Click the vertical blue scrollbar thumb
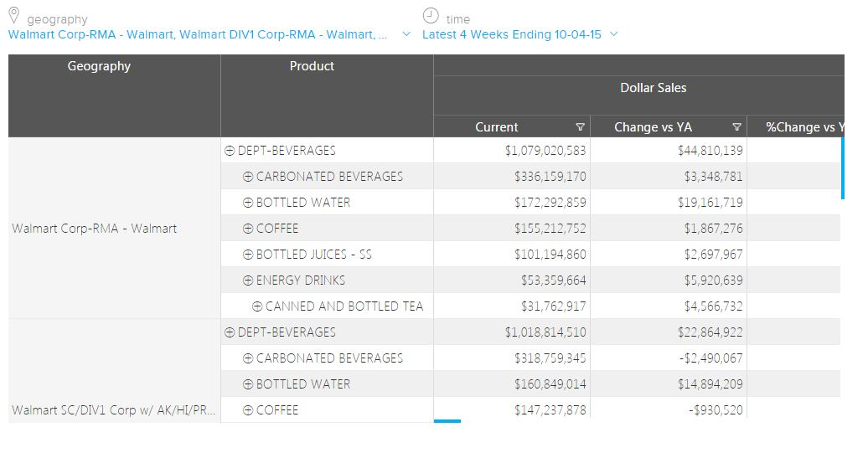This screenshot has height=453, width=868. [842, 167]
